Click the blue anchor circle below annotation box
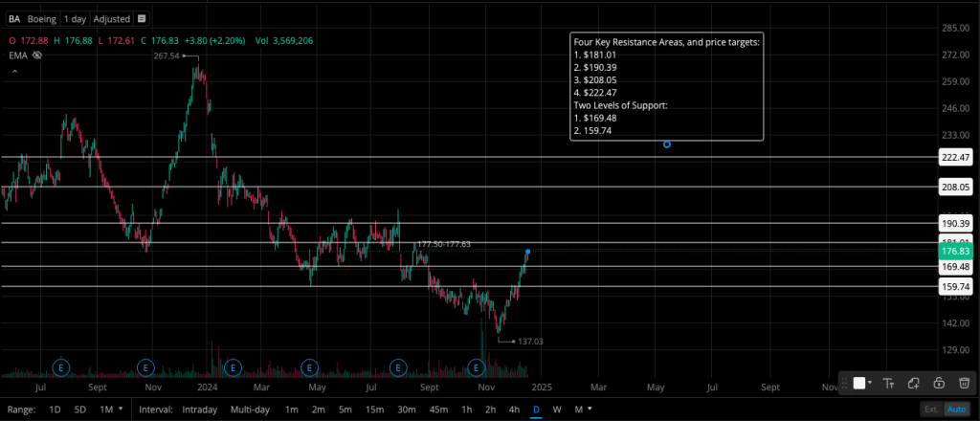The height and width of the screenshot is (421, 980). pyautogui.click(x=667, y=144)
